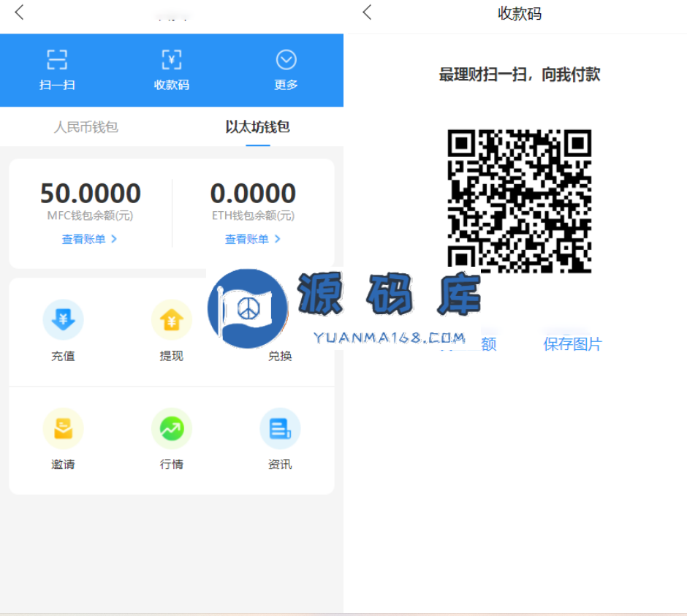The height and width of the screenshot is (616, 687).
Task: Go back from the 收款码 screen
Action: point(367,12)
